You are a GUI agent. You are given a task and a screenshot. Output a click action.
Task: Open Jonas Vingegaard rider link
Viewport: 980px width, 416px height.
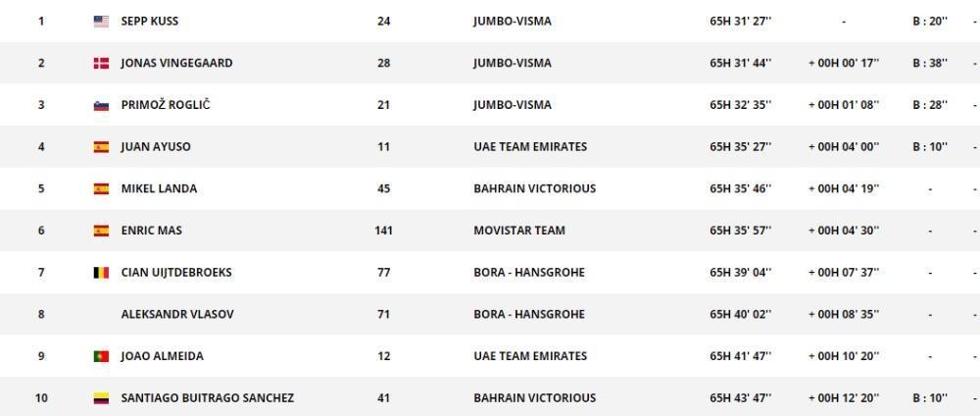coord(176,63)
